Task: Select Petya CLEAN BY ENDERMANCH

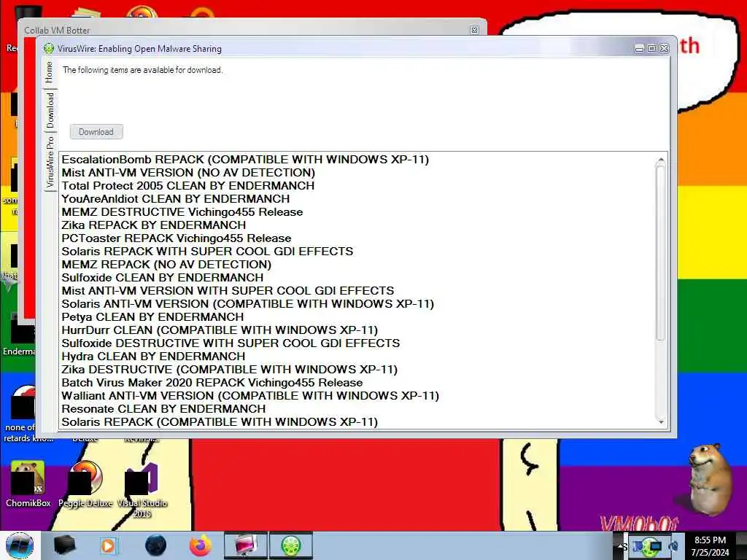Action: (x=152, y=316)
